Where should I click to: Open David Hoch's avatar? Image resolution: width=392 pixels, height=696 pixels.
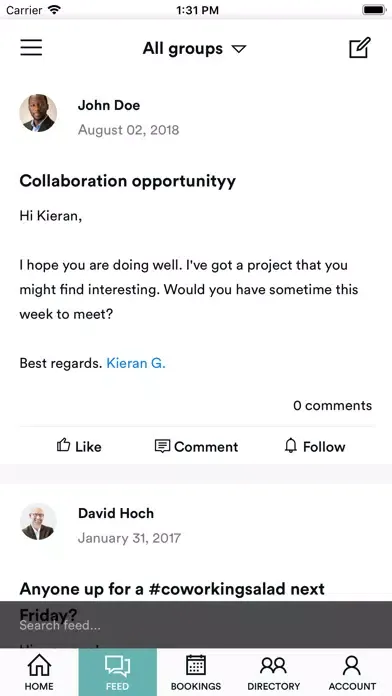coord(38,521)
